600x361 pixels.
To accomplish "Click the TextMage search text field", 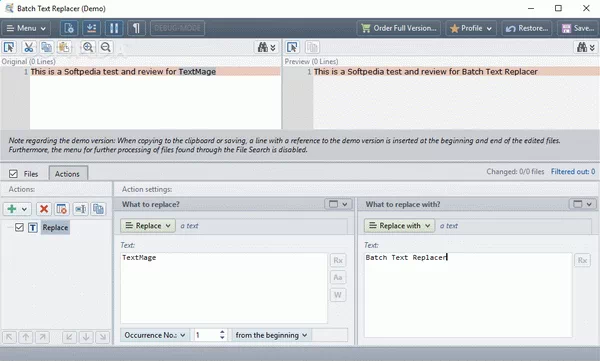I will [224, 288].
